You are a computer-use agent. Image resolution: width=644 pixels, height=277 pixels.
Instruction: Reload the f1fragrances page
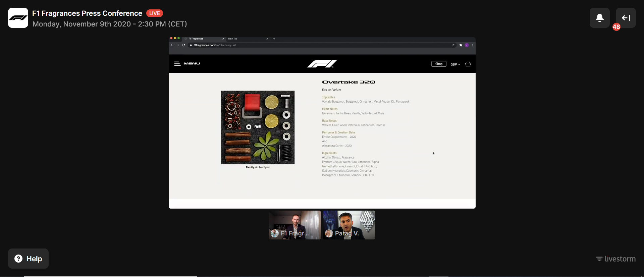[x=184, y=45]
